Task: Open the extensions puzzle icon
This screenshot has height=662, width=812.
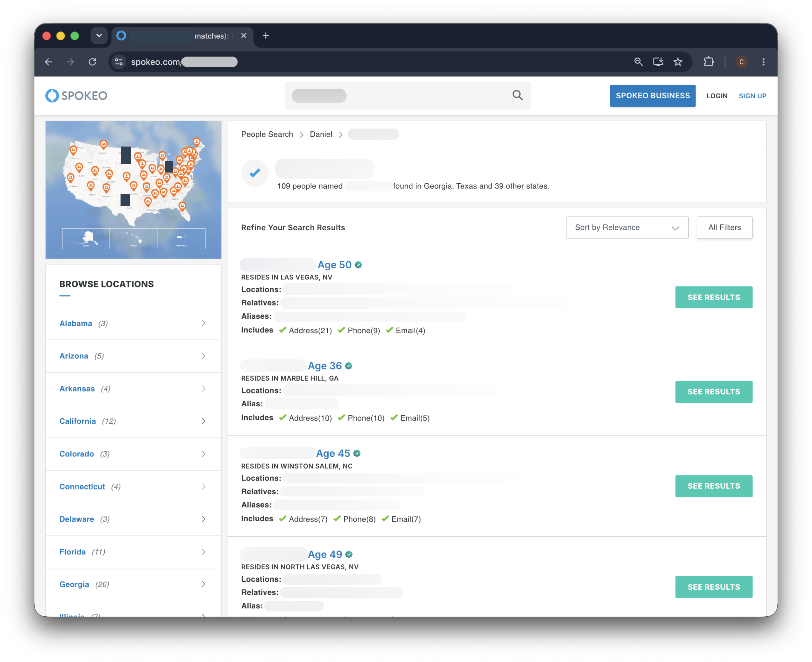Action: (708, 62)
